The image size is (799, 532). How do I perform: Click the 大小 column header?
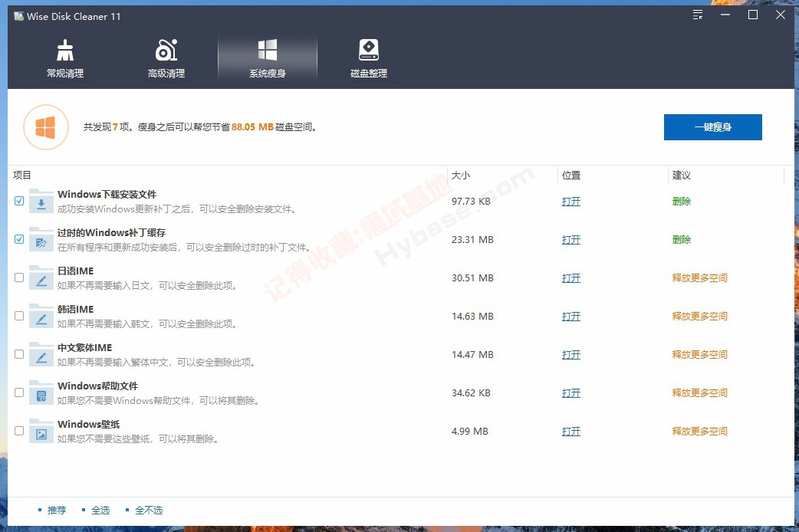tap(461, 176)
